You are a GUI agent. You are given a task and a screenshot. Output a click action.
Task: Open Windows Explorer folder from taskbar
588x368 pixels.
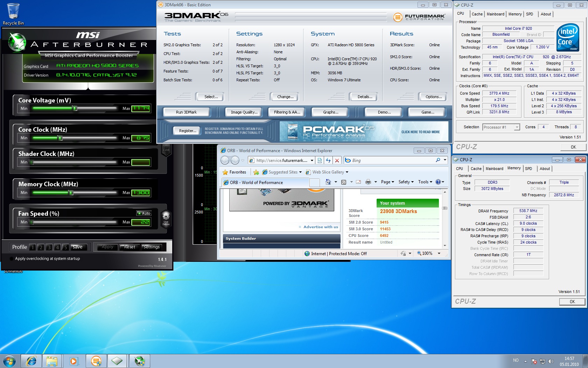pyautogui.click(x=52, y=361)
